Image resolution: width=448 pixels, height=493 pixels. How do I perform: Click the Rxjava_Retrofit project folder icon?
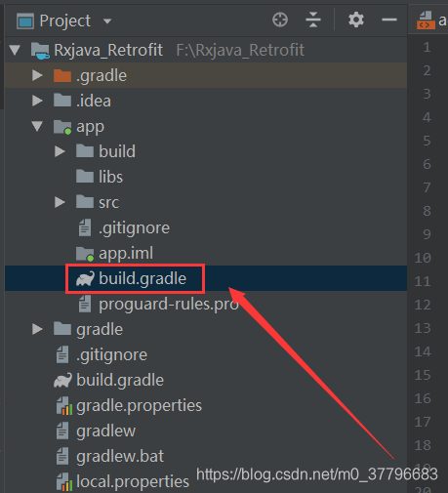click(x=40, y=51)
